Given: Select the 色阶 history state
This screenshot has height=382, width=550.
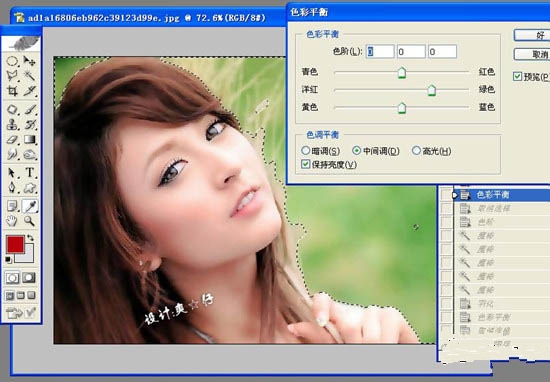Looking at the screenshot, I should [x=502, y=222].
